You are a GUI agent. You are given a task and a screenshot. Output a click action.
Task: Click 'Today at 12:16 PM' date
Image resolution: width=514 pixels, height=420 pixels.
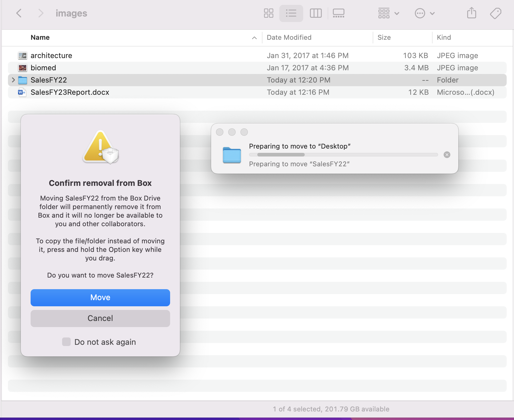click(x=298, y=92)
